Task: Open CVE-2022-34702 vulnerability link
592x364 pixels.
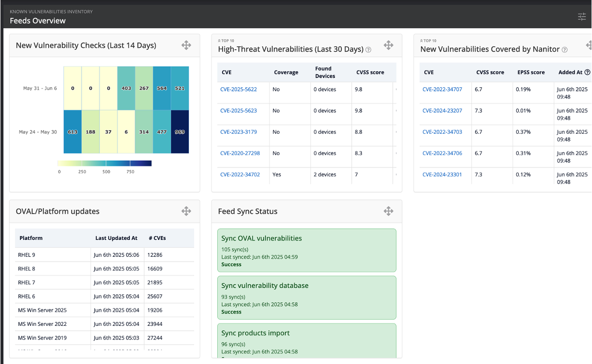Action: tap(240, 174)
